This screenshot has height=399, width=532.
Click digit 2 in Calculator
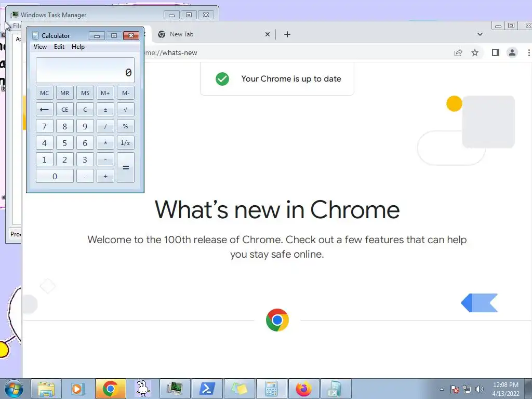[65, 159]
